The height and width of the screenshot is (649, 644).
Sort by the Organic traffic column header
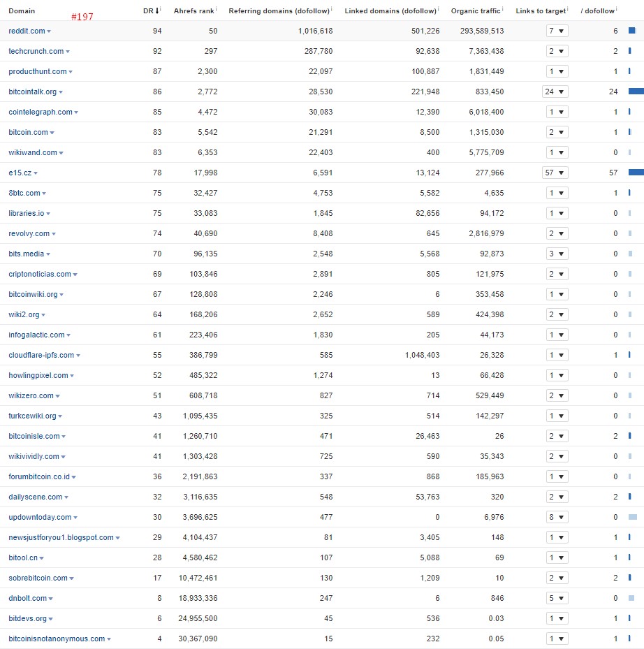click(x=476, y=11)
